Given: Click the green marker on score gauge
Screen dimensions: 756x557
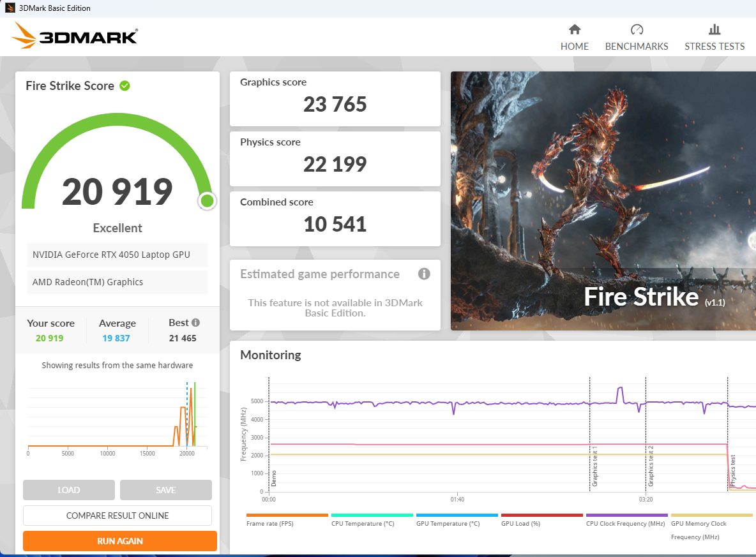Looking at the screenshot, I should click(208, 201).
